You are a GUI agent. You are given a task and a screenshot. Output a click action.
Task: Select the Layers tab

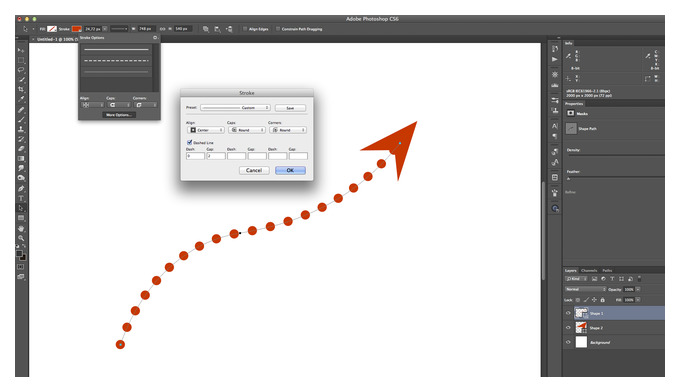[x=571, y=270]
